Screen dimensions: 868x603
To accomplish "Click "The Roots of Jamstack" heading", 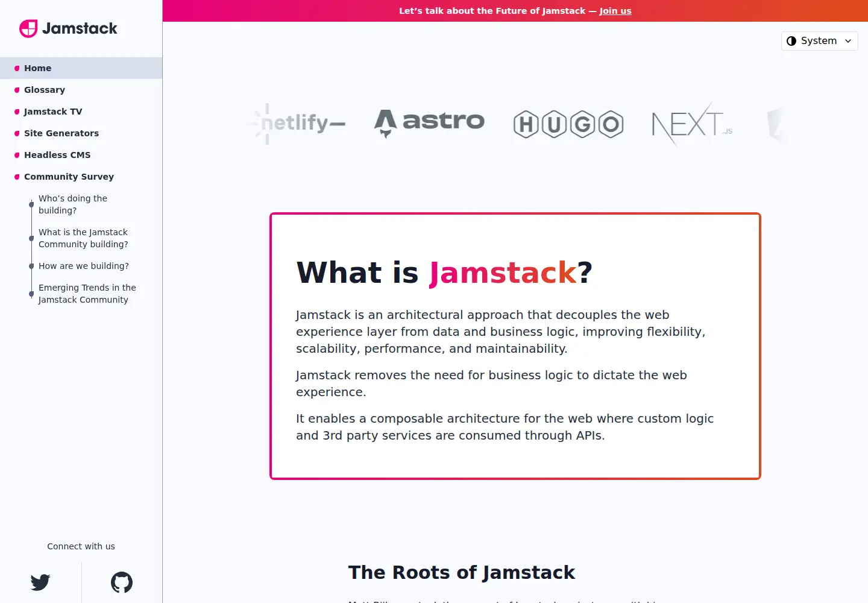I will pos(462,572).
